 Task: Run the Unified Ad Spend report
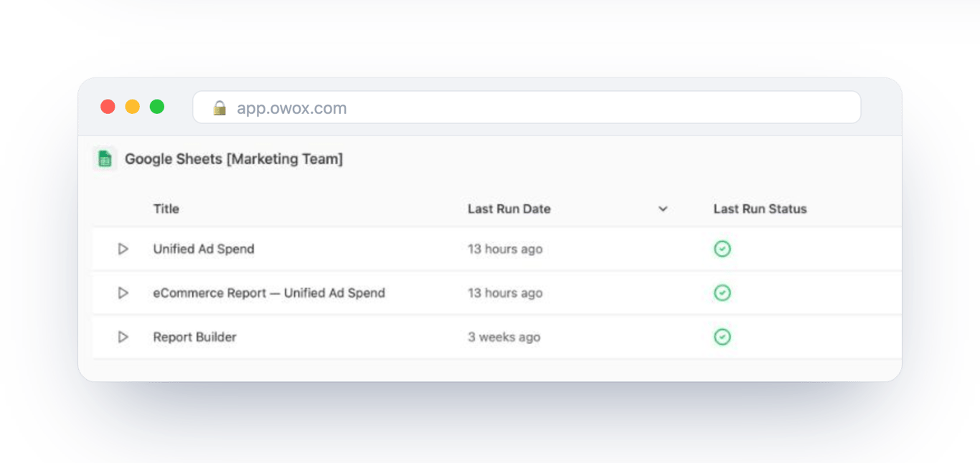click(x=123, y=249)
